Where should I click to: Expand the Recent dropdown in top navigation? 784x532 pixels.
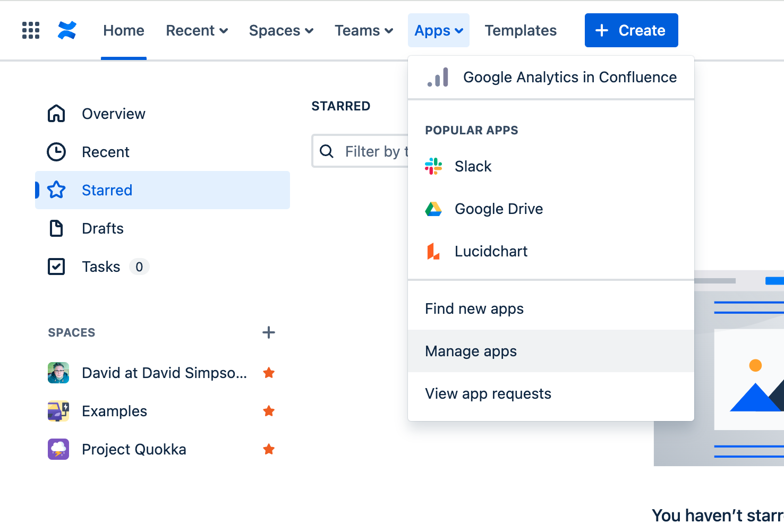pos(197,30)
